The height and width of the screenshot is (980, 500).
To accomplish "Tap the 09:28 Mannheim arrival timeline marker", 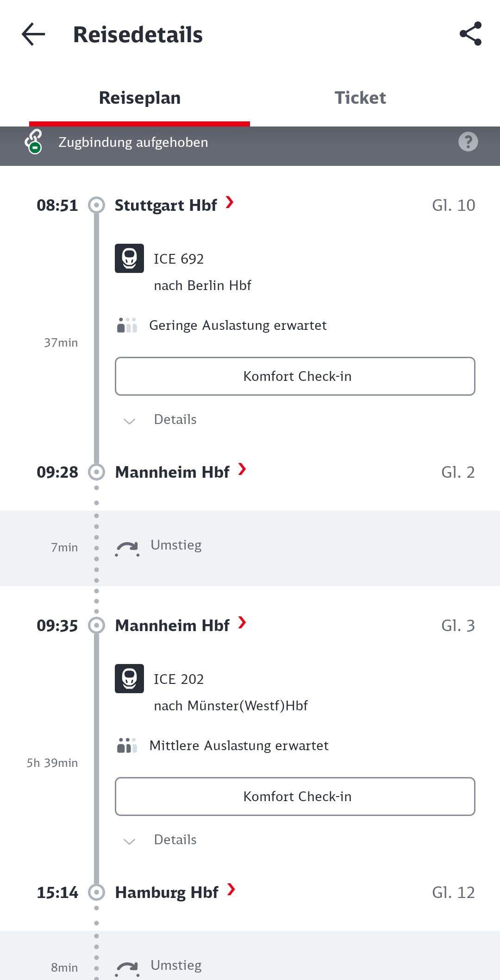I will 96,471.
